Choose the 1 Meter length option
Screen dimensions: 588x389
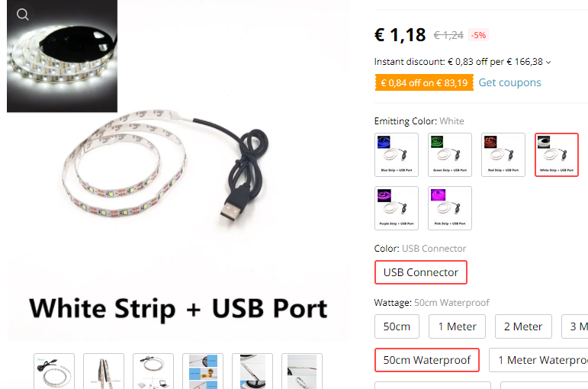point(457,326)
